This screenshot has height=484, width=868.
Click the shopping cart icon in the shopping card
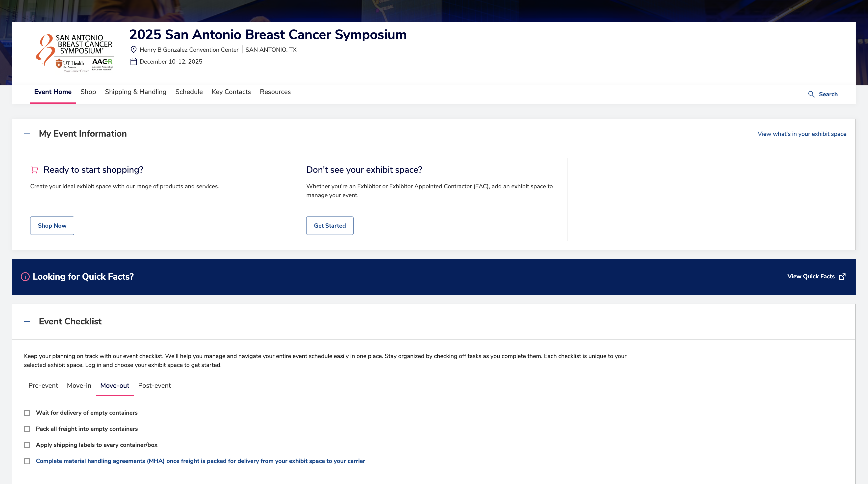(34, 170)
